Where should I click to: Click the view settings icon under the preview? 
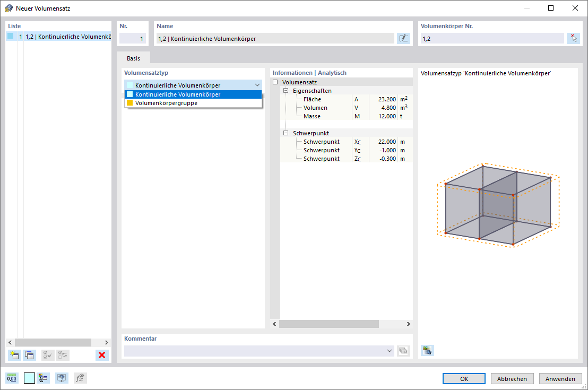[x=427, y=350]
